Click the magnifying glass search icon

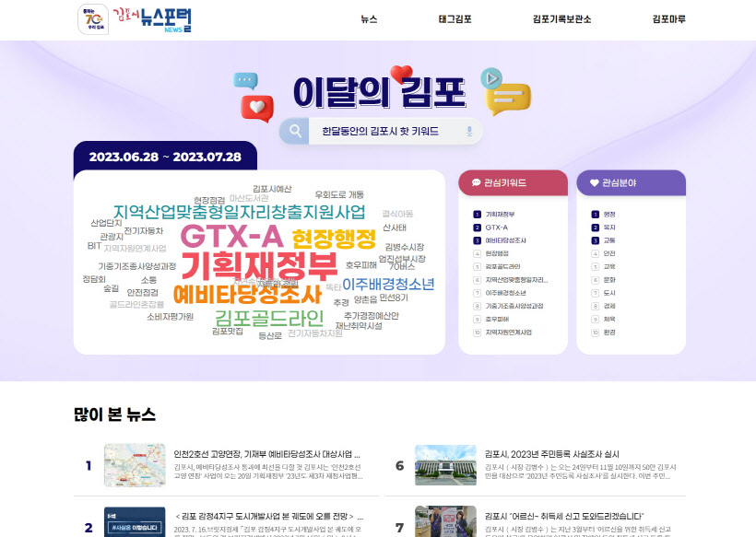(x=295, y=132)
